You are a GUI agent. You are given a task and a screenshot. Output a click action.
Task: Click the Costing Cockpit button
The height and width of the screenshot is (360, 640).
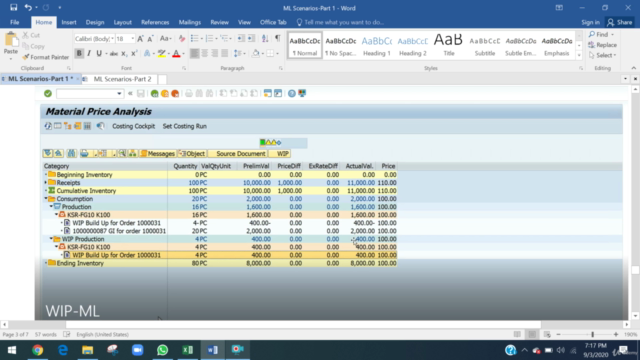[133, 126]
